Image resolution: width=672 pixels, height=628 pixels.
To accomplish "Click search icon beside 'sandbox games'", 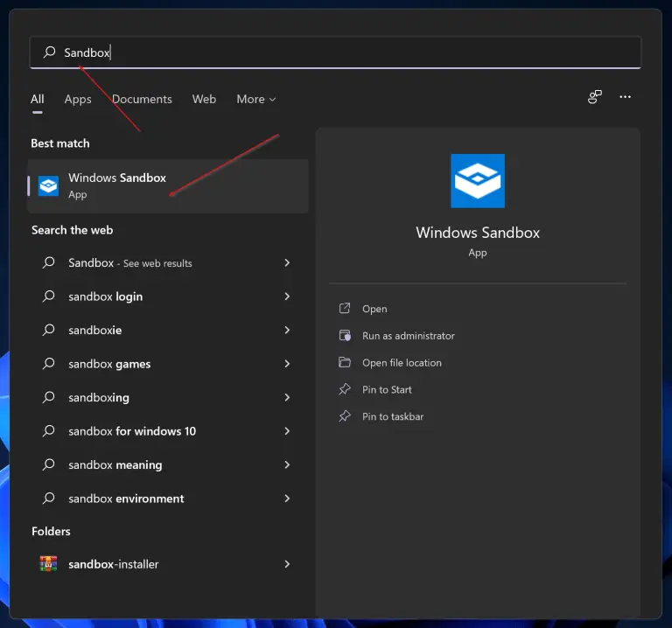I will 48,363.
